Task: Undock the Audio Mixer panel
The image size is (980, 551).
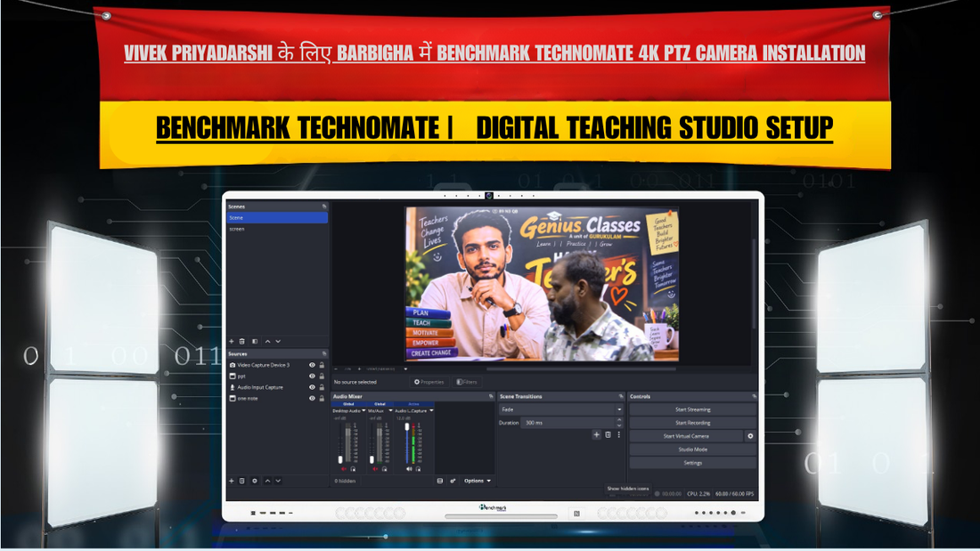Action: [491, 397]
